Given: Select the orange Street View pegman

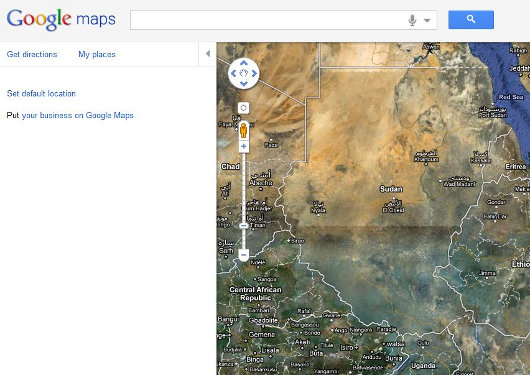Looking at the screenshot, I should [x=243, y=130].
